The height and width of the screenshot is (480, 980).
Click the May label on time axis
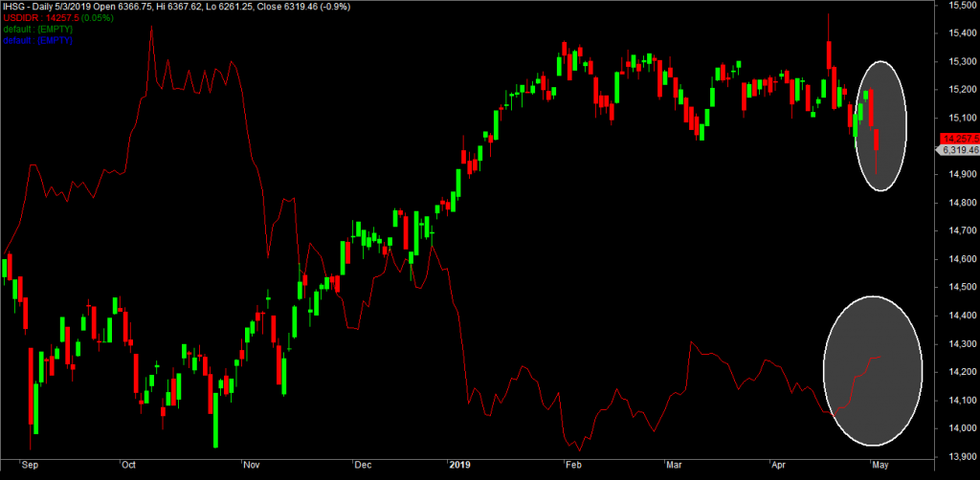point(880,466)
